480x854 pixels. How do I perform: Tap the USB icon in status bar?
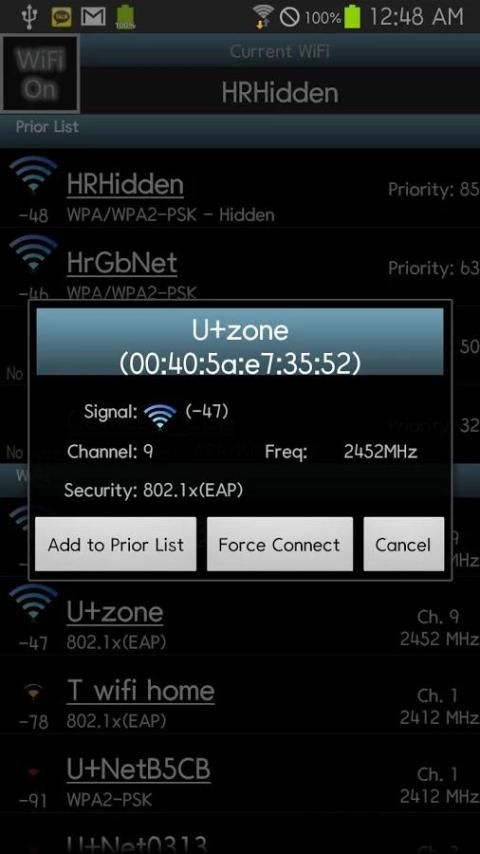[28, 17]
